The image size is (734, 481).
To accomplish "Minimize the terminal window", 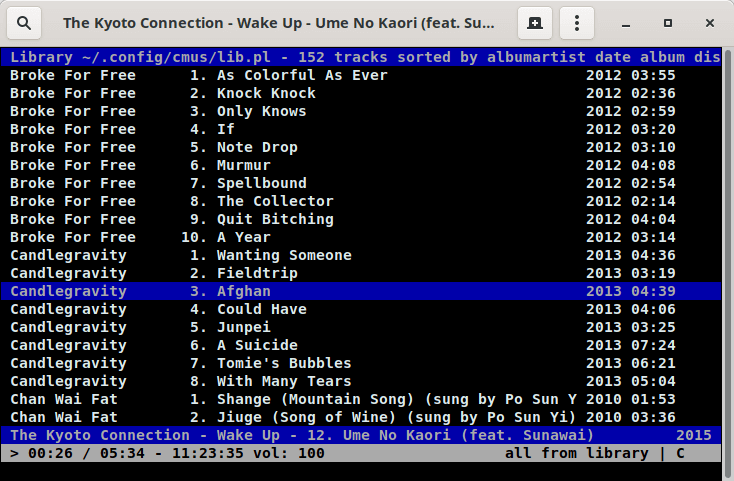I will coord(626,23).
